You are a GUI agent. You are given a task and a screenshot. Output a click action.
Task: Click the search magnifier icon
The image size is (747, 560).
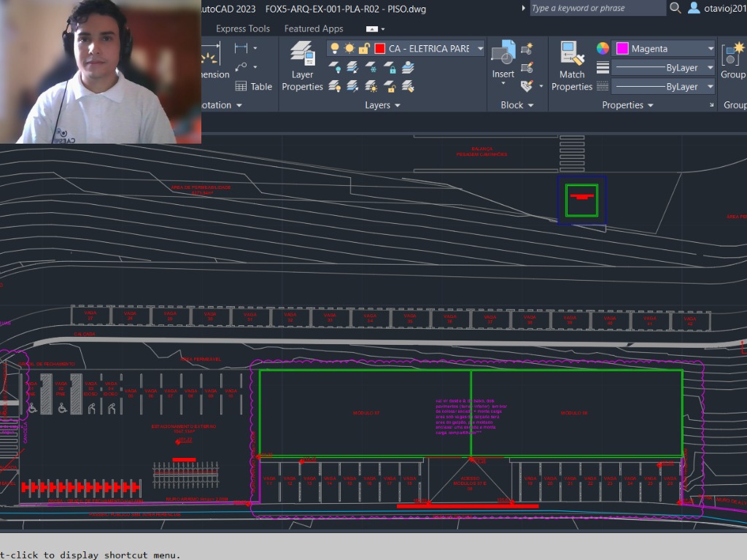point(676,8)
